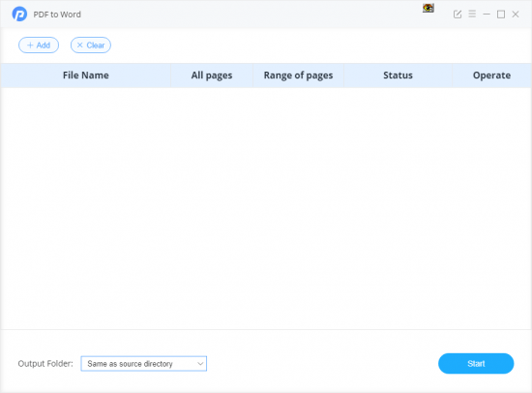Screen dimensions: 532x393
Task: Select the File Name column header
Action: coord(86,76)
